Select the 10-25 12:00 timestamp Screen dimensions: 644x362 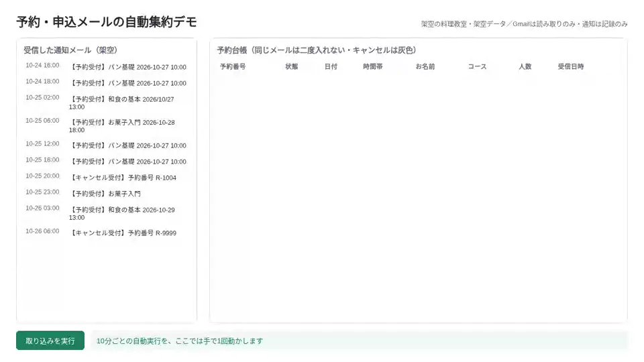click(42, 143)
